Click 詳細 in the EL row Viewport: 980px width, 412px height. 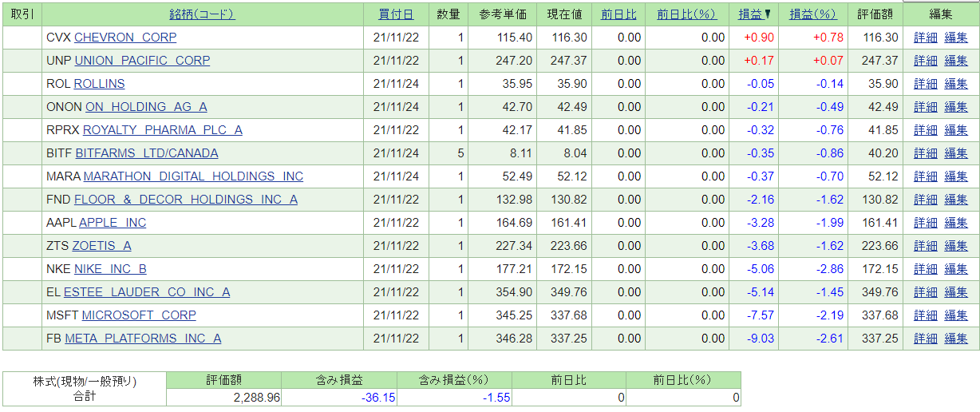pos(926,292)
